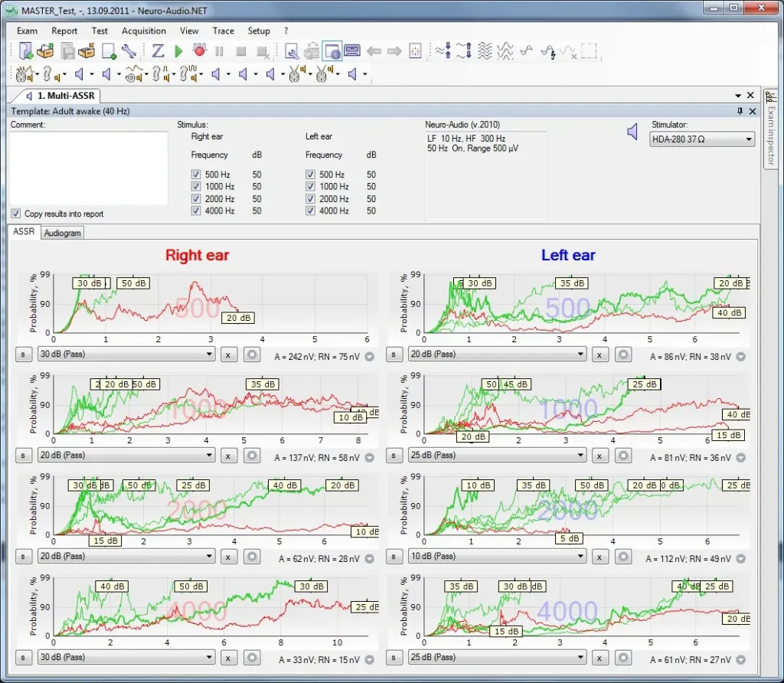Screen dimensions: 784x683
Task: Toggle Left ear 4000 Hz checkbox
Action: (310, 211)
